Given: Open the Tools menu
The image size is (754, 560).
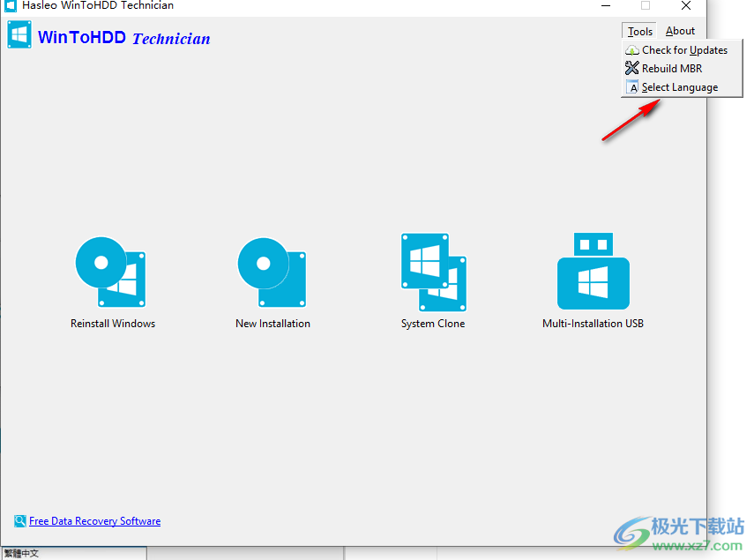Looking at the screenshot, I should coord(639,31).
